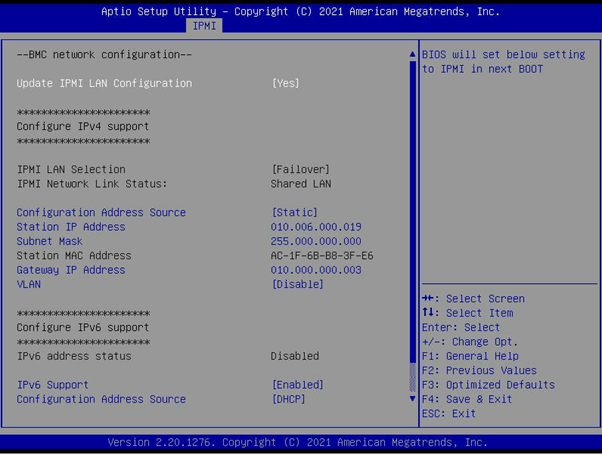Select the IPMI tab
The image size is (602, 455).
point(204,26)
